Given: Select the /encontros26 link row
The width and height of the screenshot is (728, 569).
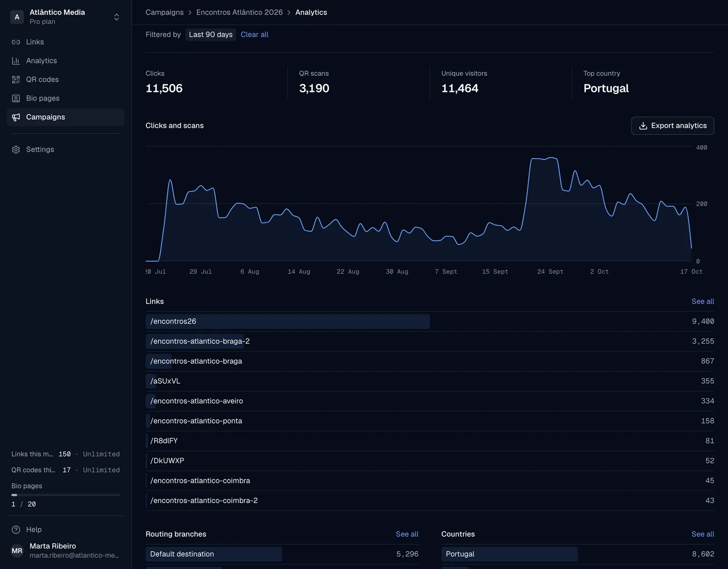Looking at the screenshot, I should click(x=430, y=321).
